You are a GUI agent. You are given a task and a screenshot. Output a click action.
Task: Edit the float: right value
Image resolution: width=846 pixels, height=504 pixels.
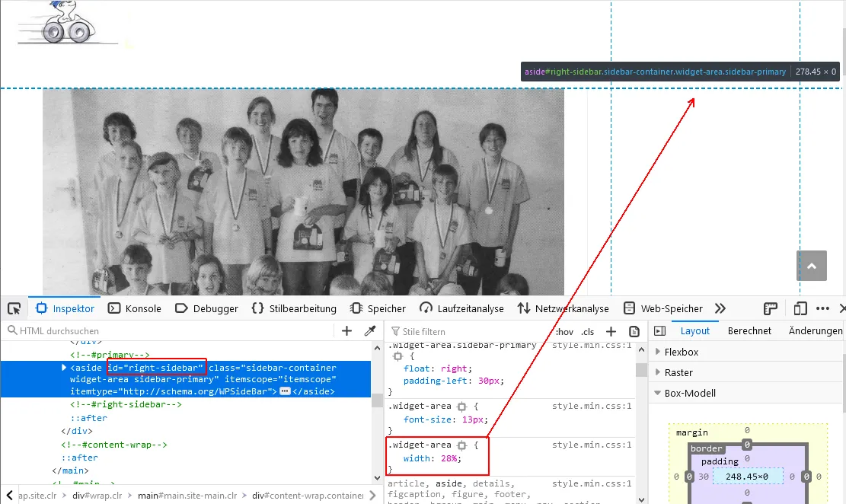click(x=454, y=368)
